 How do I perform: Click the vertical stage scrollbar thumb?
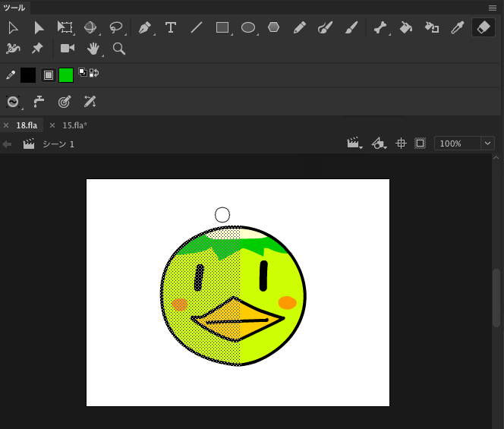(496, 298)
